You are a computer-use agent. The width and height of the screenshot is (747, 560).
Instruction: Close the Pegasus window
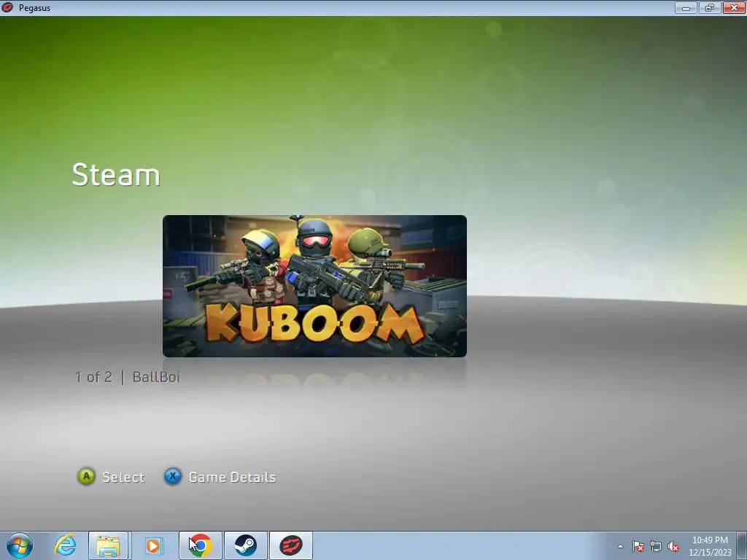(x=734, y=7)
